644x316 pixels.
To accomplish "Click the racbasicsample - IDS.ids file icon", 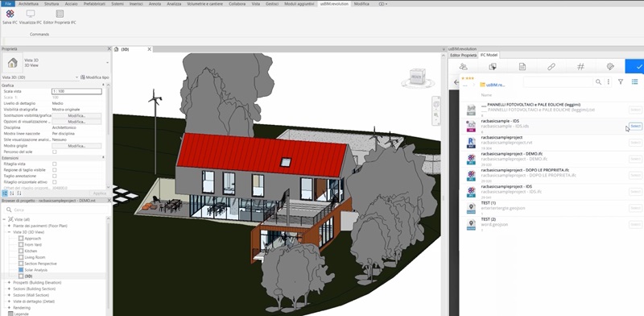I will tap(471, 126).
